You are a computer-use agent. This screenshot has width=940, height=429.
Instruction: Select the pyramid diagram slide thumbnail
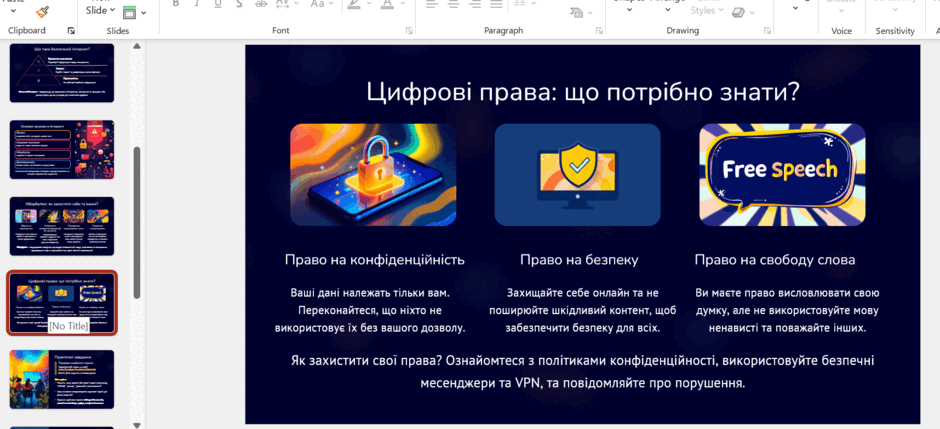62,72
